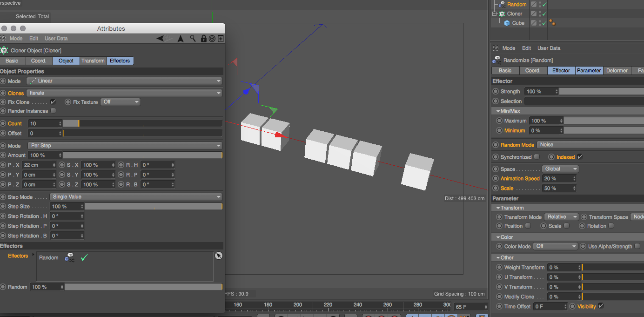Click the Step Size slider bar

point(153,206)
